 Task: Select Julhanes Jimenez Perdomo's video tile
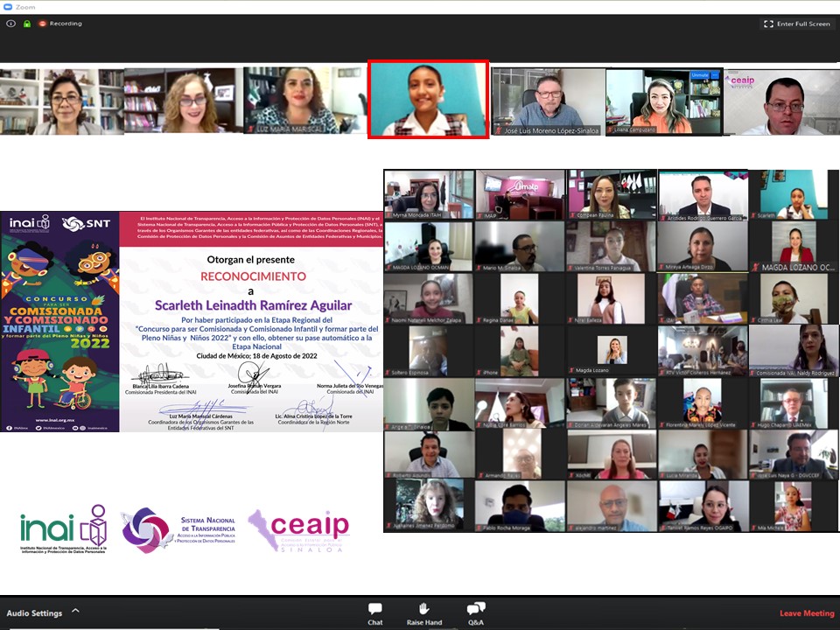click(429, 507)
